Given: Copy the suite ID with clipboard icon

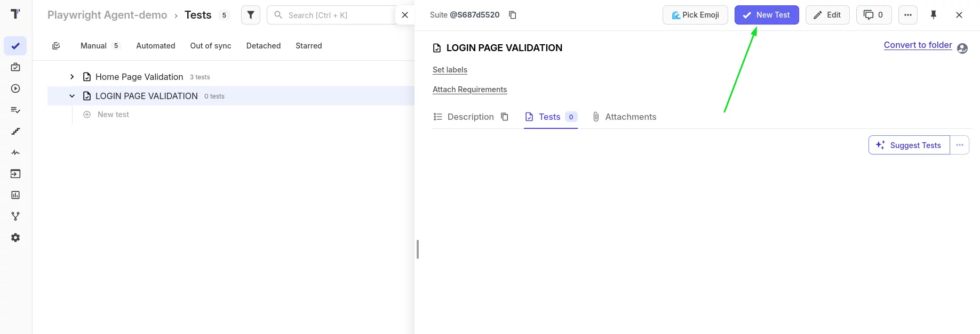Looking at the screenshot, I should pyautogui.click(x=512, y=15).
